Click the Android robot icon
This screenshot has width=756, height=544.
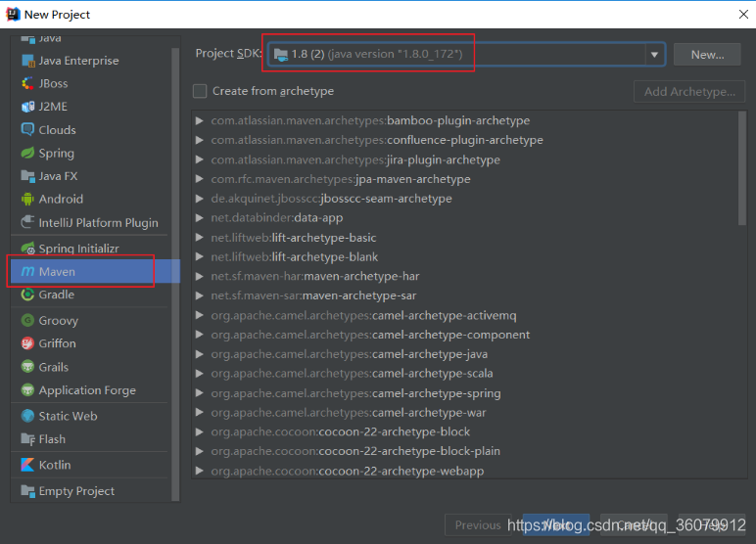[28, 199]
